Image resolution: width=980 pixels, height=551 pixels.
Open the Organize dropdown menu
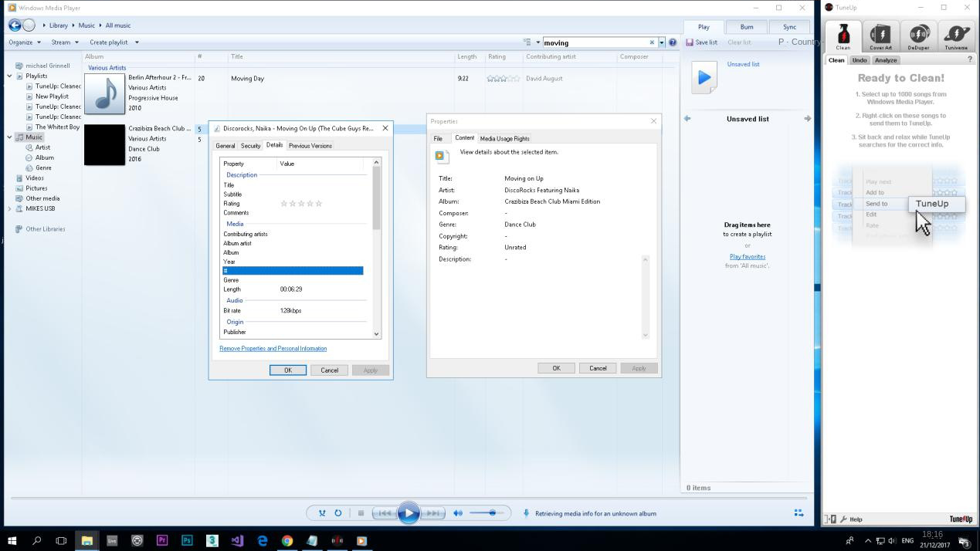[25, 42]
